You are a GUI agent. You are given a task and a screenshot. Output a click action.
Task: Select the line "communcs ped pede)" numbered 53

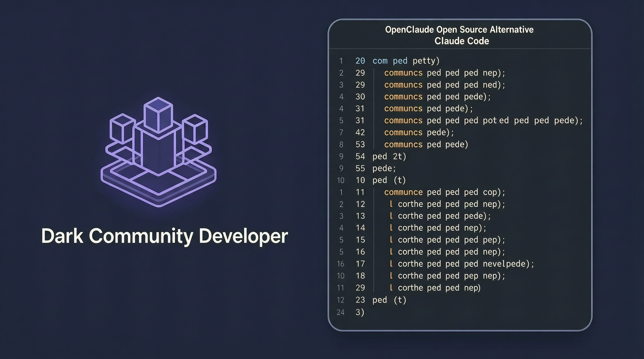tap(426, 145)
